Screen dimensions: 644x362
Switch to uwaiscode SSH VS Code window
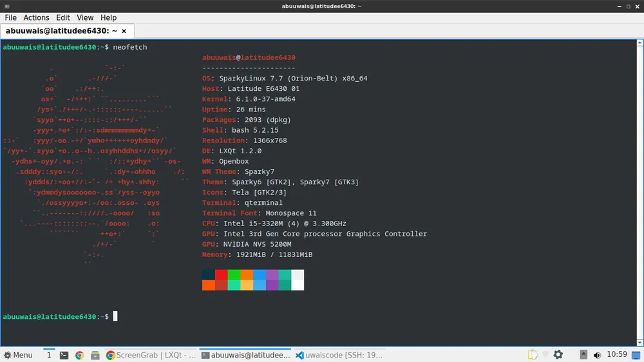coord(339,355)
